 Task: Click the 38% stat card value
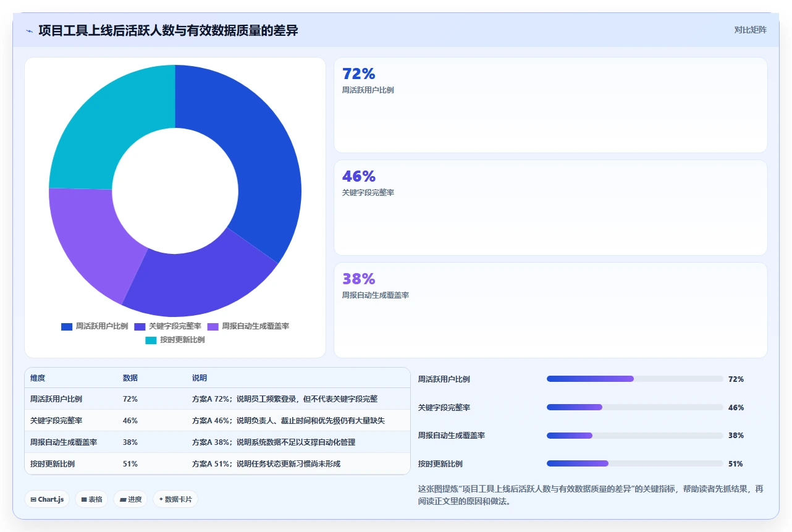(359, 279)
